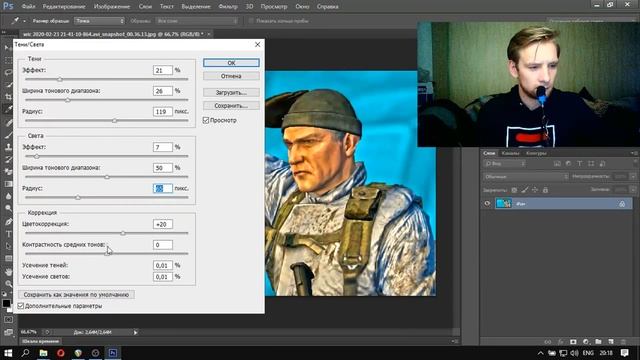Open the layer filter Вид dropdown
Image resolution: width=640 pixels, height=360 pixels.
pos(505,164)
